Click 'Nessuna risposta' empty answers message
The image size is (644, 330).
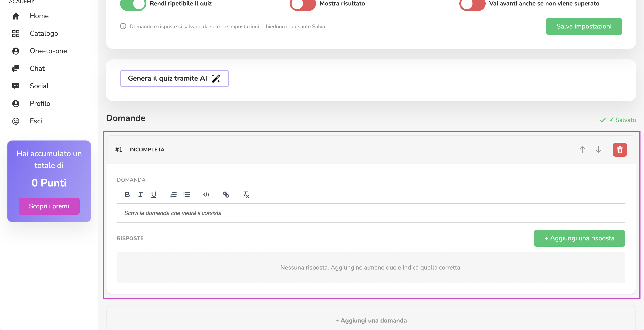[371, 267]
